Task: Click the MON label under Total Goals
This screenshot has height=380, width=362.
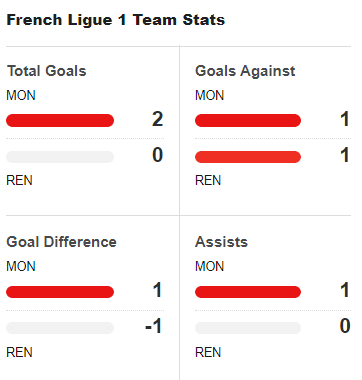Action: click(x=21, y=96)
